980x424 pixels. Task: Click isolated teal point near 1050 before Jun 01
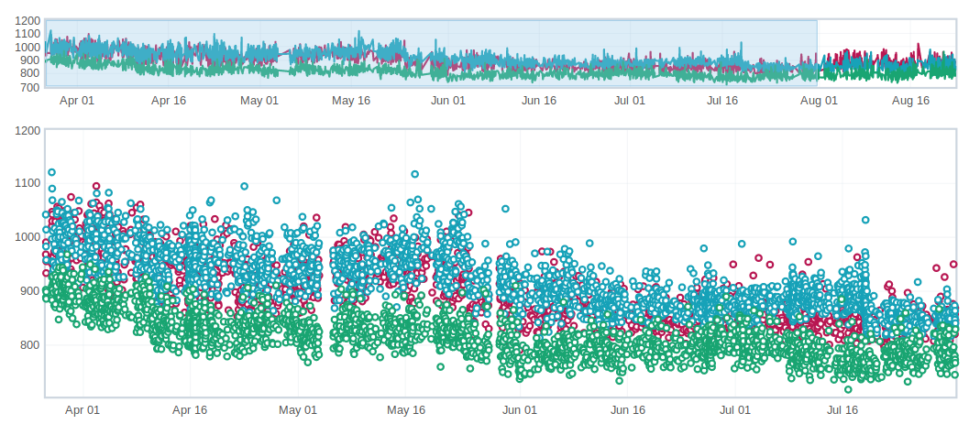(x=504, y=209)
